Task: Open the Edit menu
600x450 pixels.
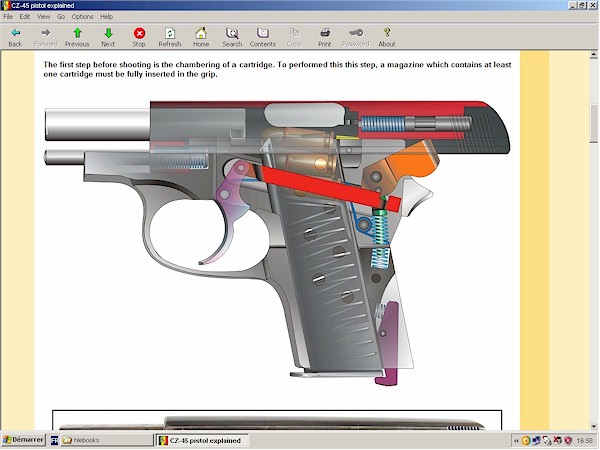Action: click(x=25, y=16)
